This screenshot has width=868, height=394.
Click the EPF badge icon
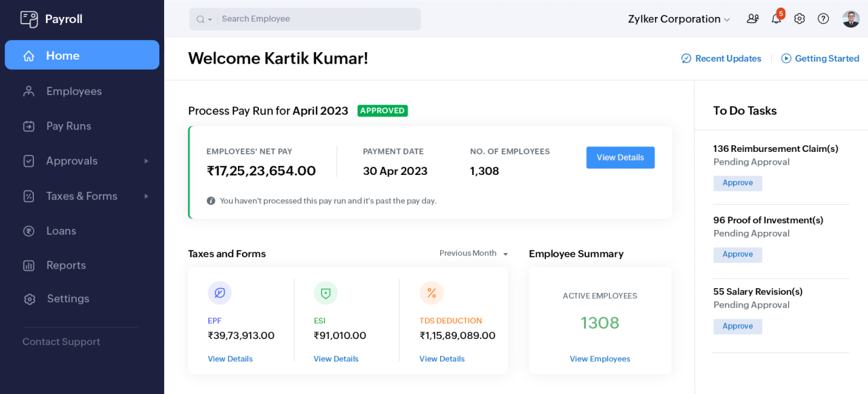[219, 293]
